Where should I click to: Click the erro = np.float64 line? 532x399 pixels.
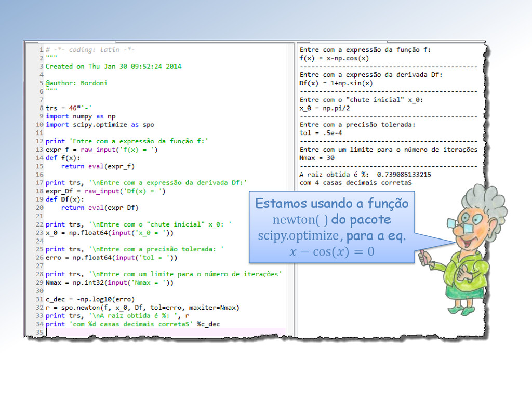pos(111,258)
